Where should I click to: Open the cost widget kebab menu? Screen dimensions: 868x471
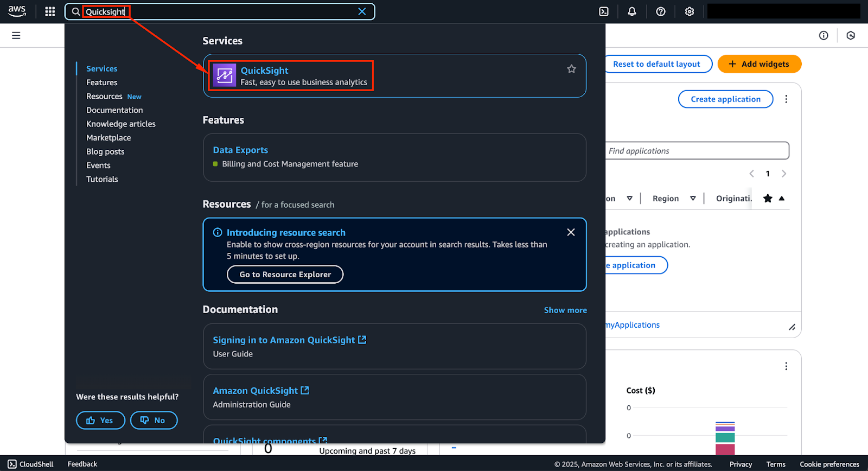786,366
